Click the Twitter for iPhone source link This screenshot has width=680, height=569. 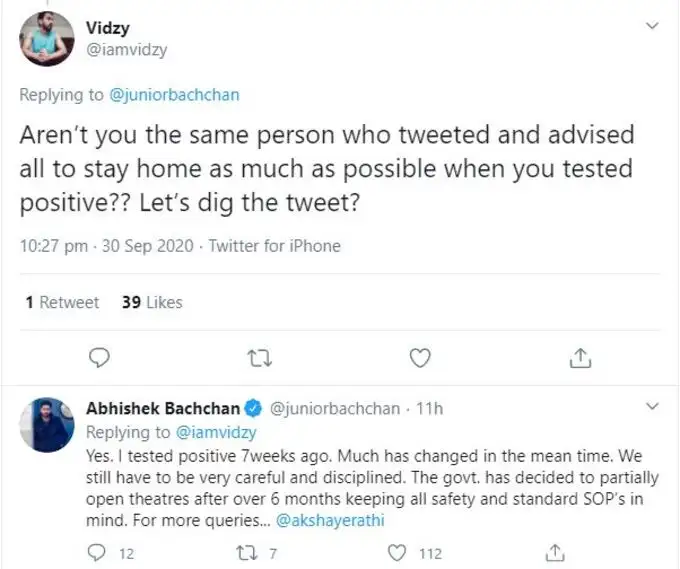(x=274, y=246)
